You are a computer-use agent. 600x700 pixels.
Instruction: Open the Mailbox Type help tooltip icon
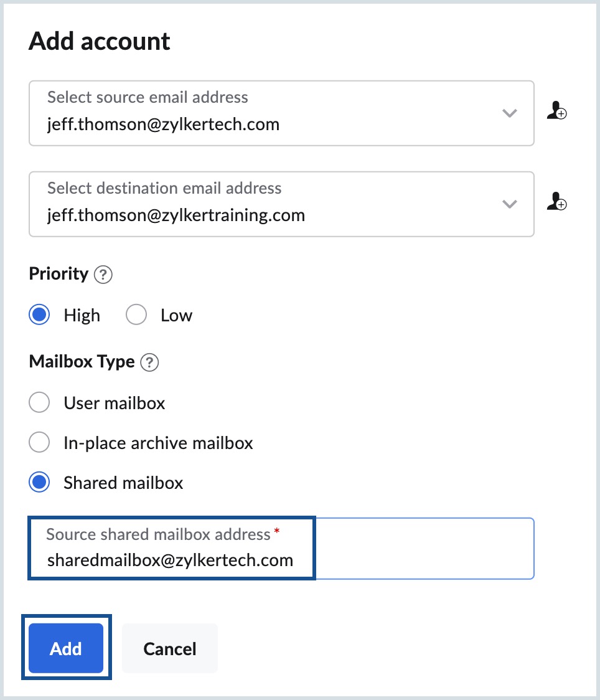click(149, 362)
